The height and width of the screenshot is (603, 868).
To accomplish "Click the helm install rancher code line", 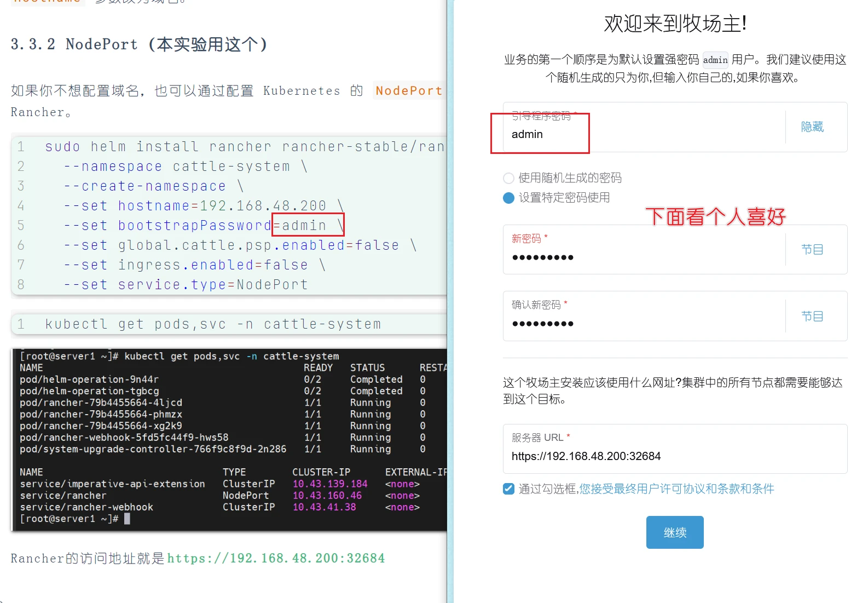I will click(x=244, y=147).
